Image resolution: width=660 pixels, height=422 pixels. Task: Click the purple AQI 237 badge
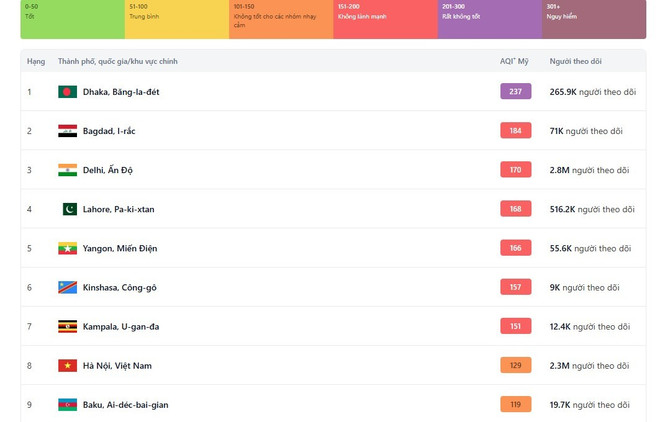[515, 92]
